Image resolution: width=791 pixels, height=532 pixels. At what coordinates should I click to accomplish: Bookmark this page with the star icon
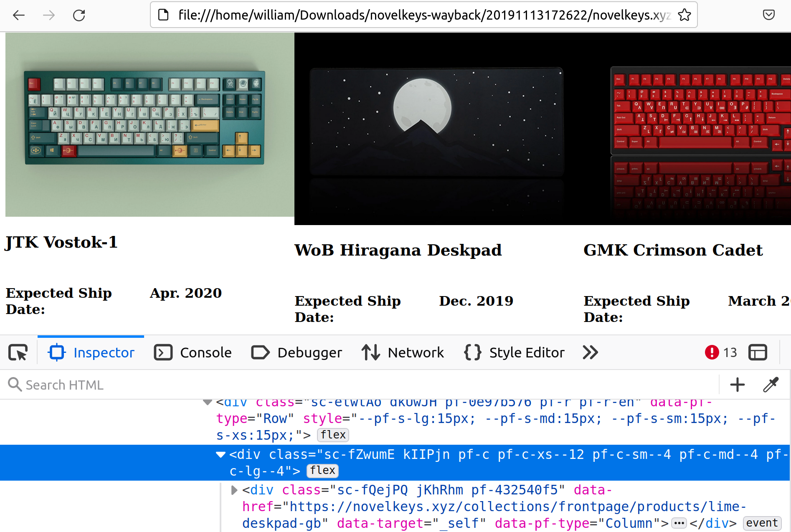coord(684,15)
